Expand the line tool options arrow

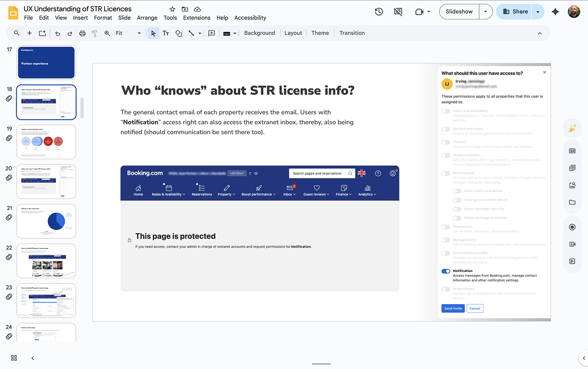199,33
